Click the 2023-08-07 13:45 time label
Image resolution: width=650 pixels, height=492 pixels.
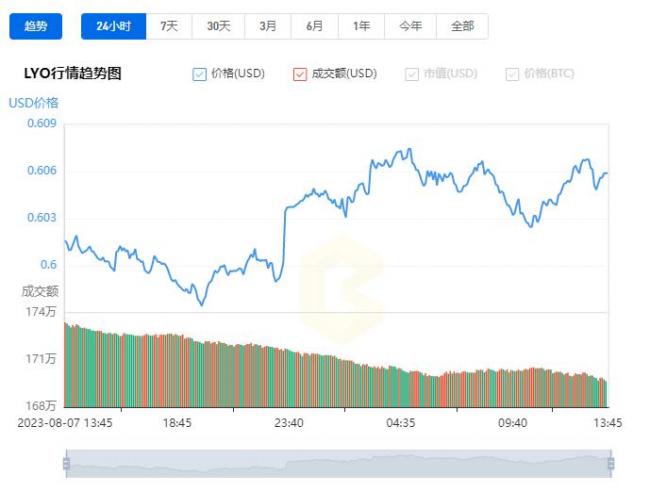click(x=65, y=423)
